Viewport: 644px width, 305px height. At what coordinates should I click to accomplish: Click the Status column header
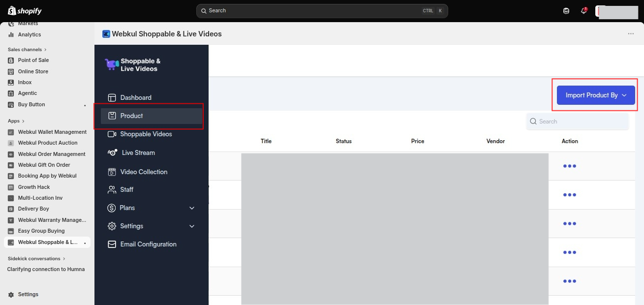click(x=343, y=141)
